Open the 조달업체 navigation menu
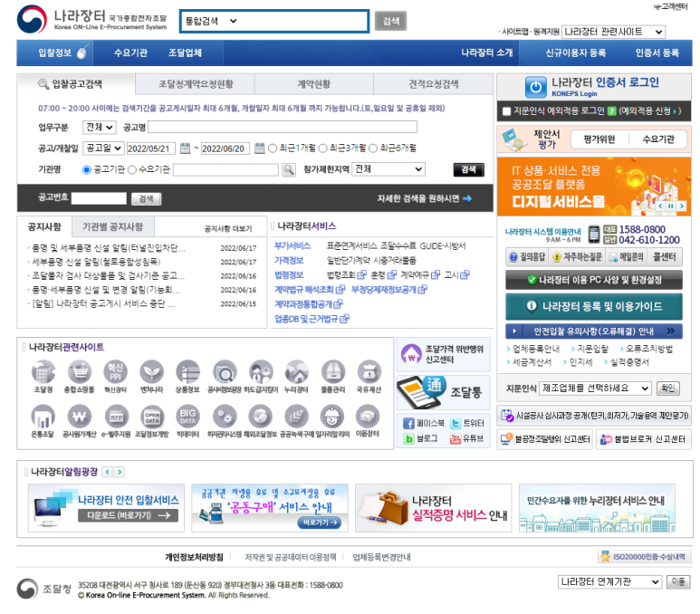 [185, 53]
